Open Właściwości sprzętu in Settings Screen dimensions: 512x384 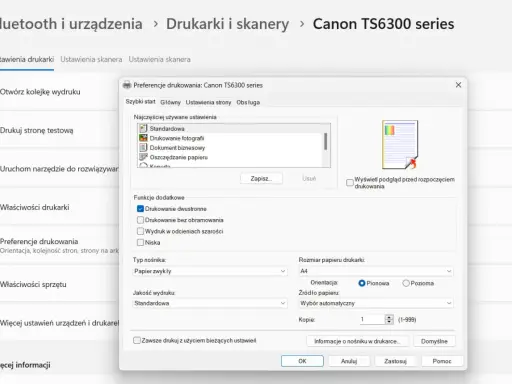(59, 284)
